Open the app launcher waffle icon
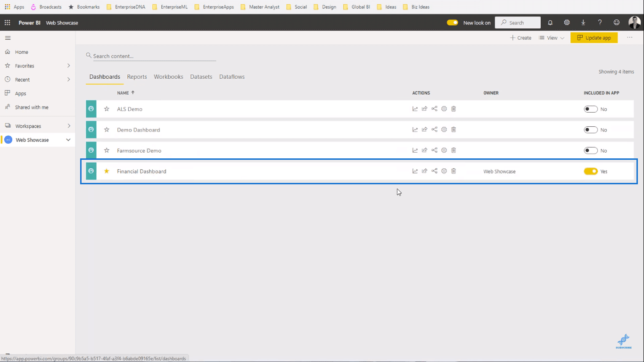The height and width of the screenshot is (362, 644). 7,23
